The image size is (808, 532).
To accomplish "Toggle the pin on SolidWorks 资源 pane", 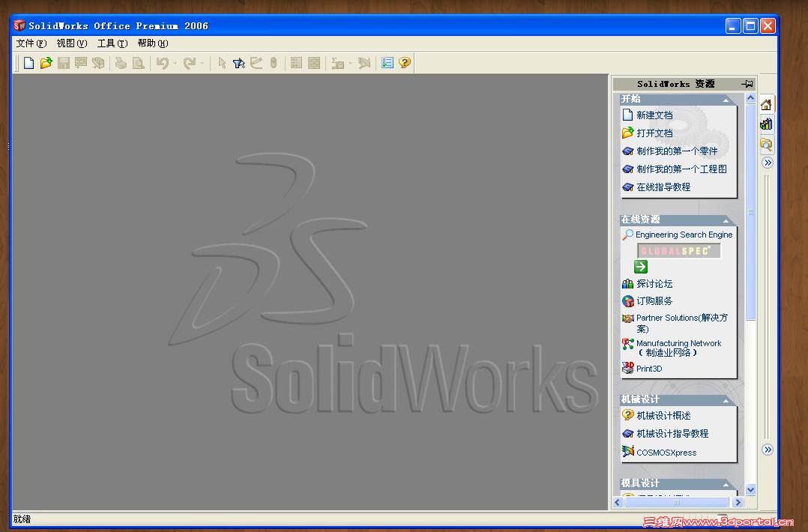I will 747,83.
